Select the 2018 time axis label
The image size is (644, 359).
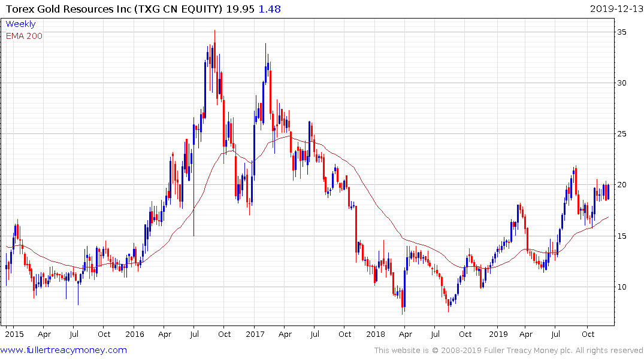(x=376, y=334)
